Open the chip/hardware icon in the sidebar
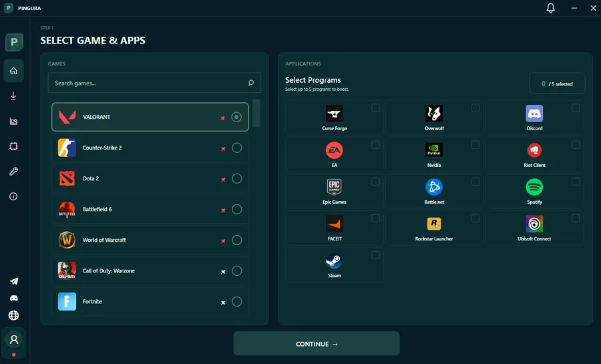601x364 pixels. (13, 146)
